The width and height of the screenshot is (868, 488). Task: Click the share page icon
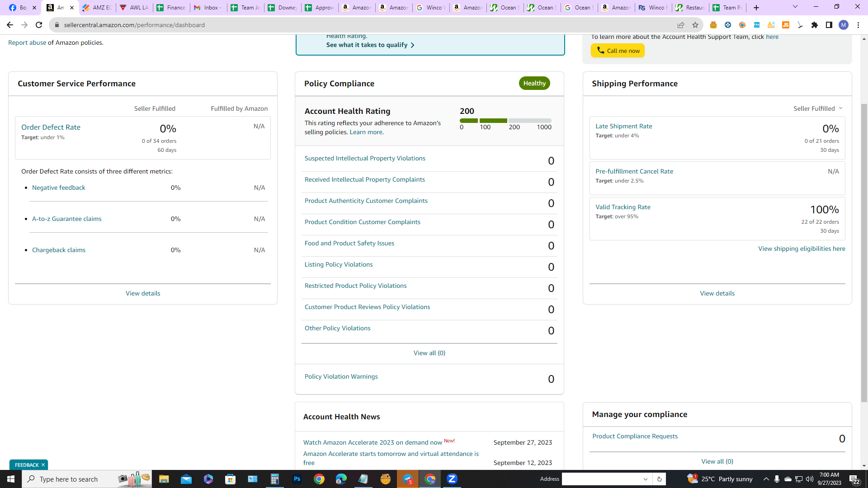click(681, 25)
